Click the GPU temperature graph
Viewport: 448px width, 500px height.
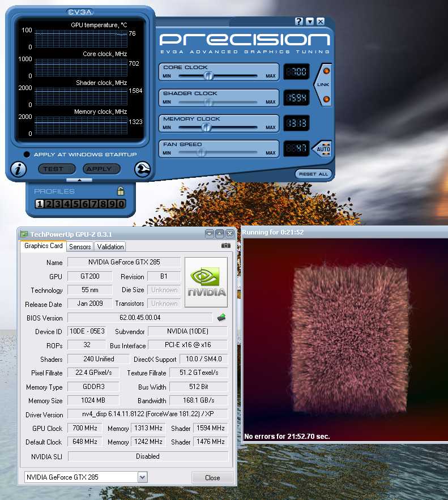point(81,39)
